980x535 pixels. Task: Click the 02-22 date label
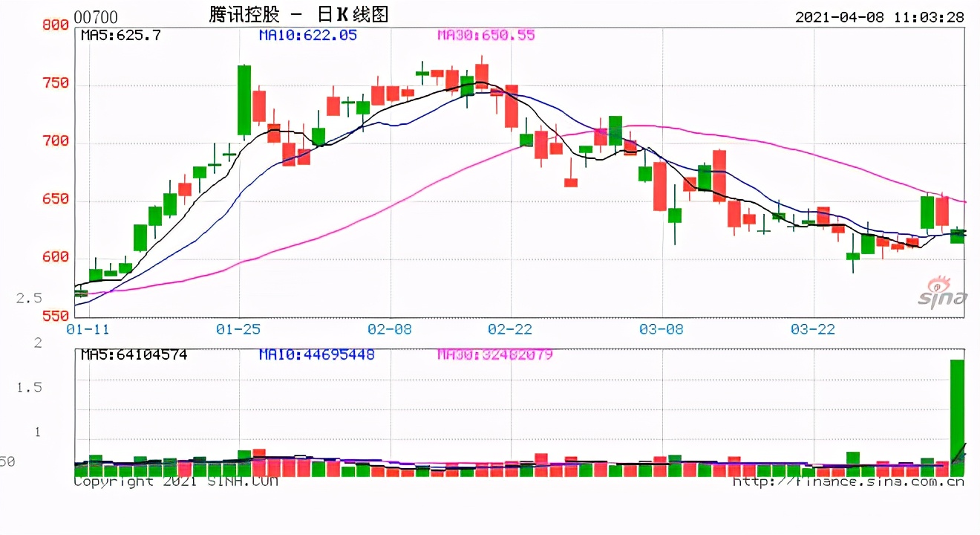pos(512,328)
